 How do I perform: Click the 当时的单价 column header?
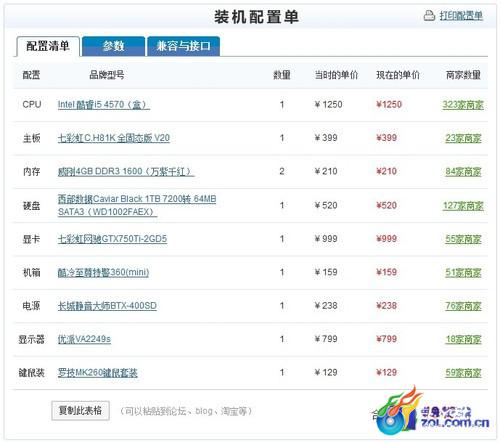tap(336, 75)
